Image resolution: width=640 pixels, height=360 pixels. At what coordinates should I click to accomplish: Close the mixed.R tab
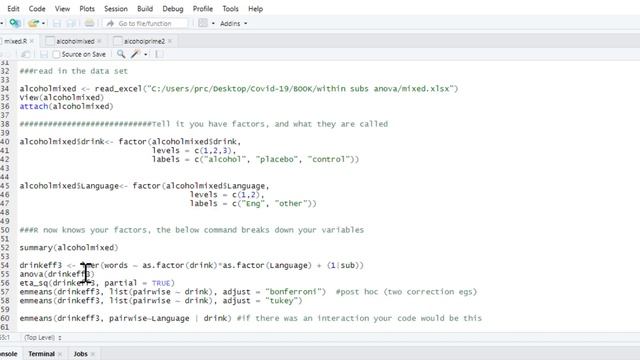click(32, 41)
